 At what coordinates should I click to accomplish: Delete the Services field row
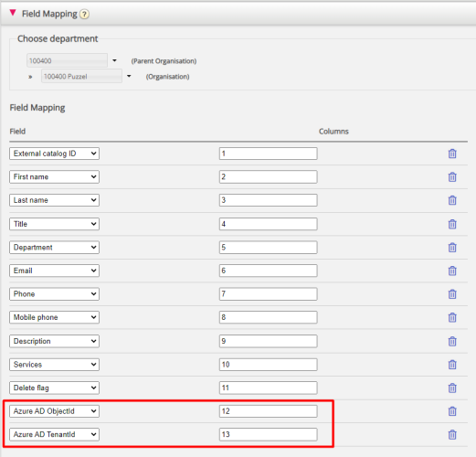coord(452,365)
